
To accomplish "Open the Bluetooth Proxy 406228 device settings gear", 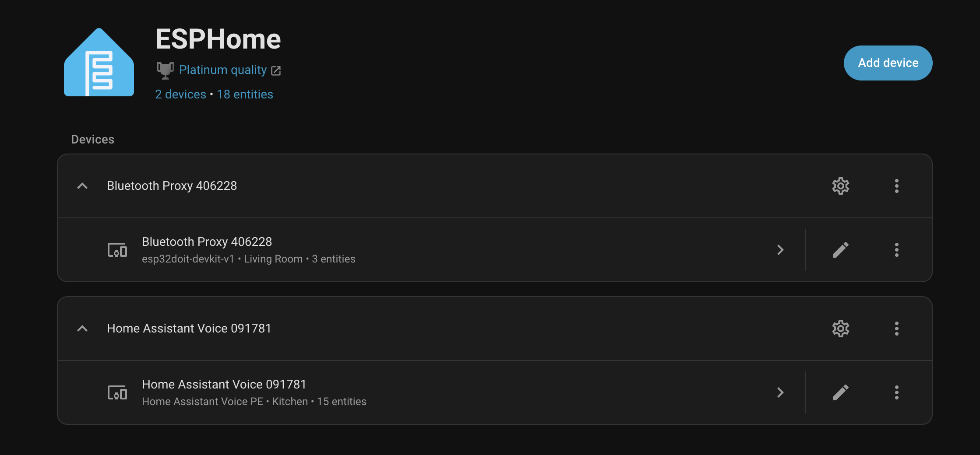I will tap(840, 186).
